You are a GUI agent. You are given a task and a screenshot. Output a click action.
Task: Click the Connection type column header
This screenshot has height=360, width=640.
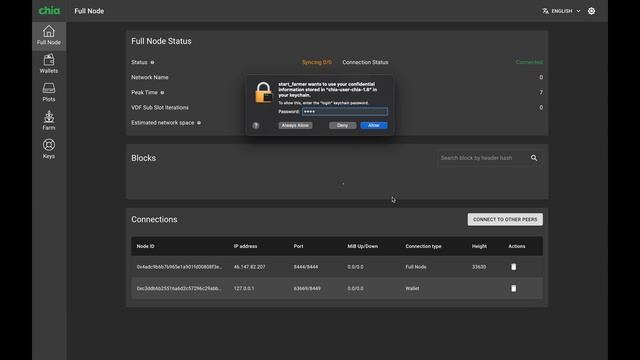click(x=423, y=246)
